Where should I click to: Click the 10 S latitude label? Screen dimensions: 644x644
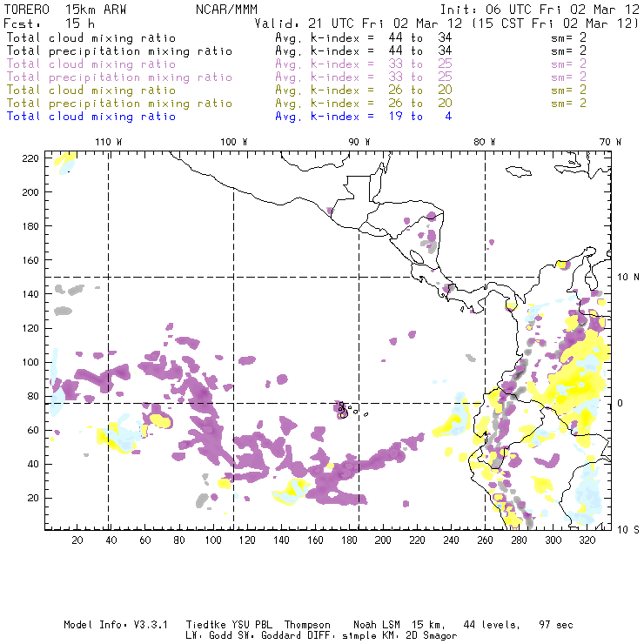(628, 529)
